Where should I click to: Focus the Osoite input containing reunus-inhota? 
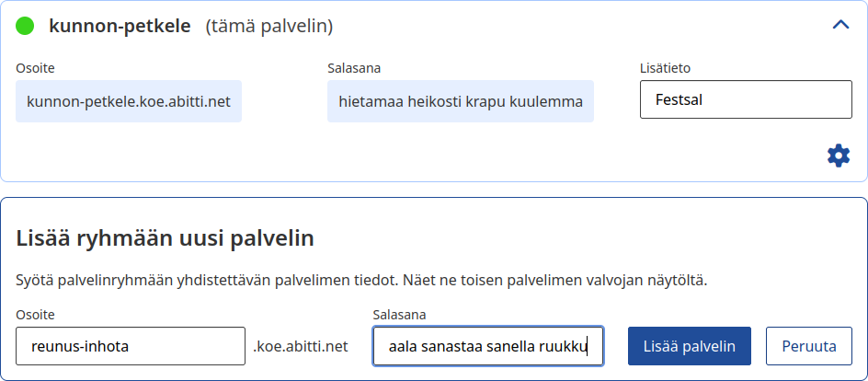[x=131, y=347]
